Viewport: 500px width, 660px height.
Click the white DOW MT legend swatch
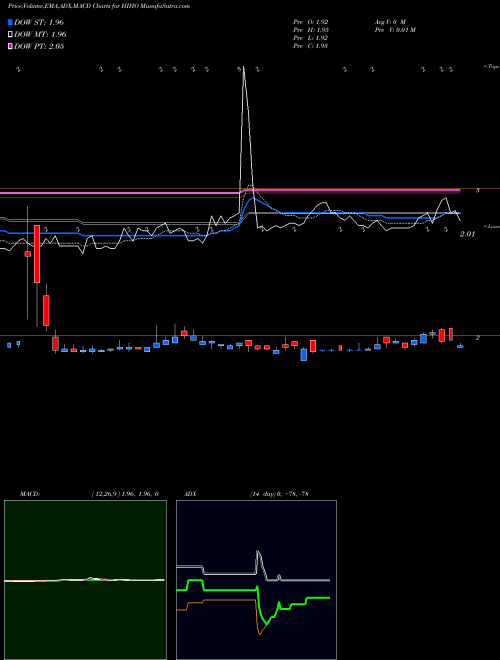tap(11, 35)
